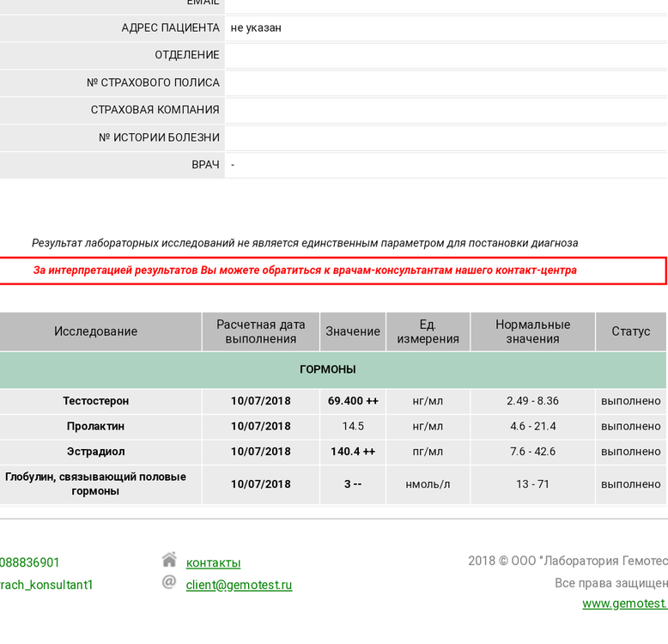Click the red results interpretation notice banner
Viewport: 668px width, 644px height.
pos(333,270)
